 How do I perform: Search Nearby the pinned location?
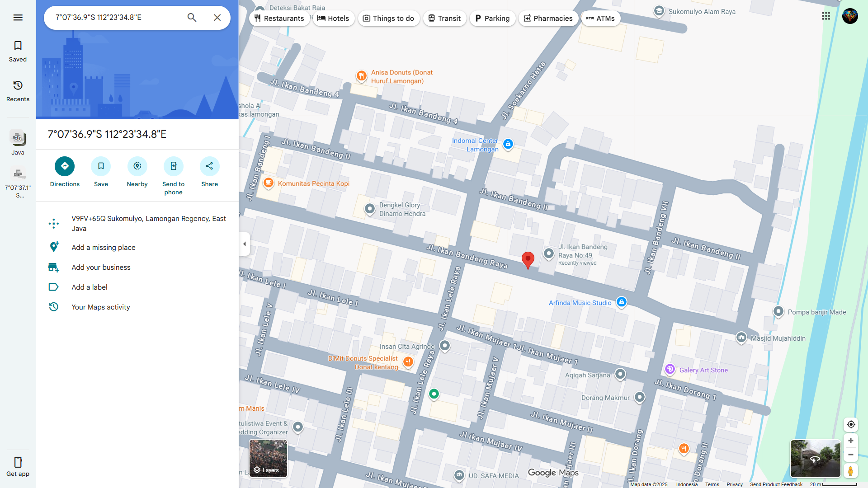(x=137, y=166)
